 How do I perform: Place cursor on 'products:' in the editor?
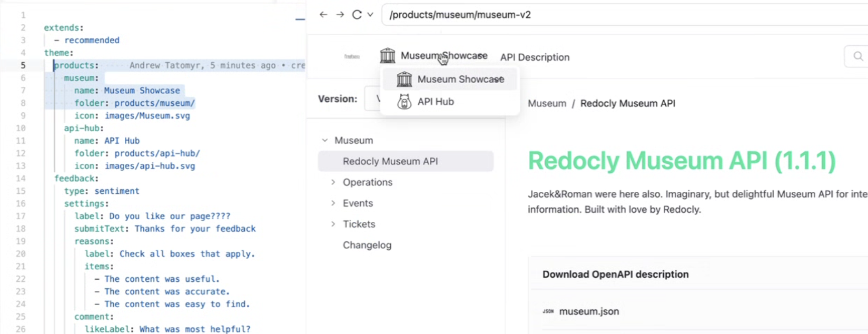(x=76, y=65)
